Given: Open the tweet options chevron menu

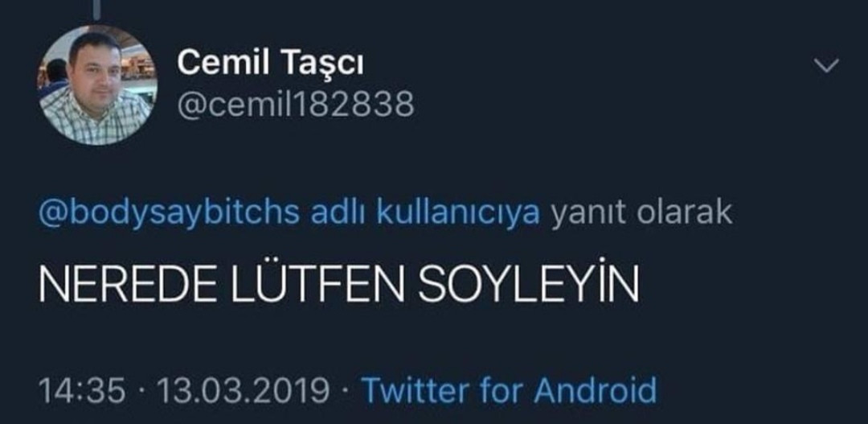Looking at the screenshot, I should [x=826, y=66].
